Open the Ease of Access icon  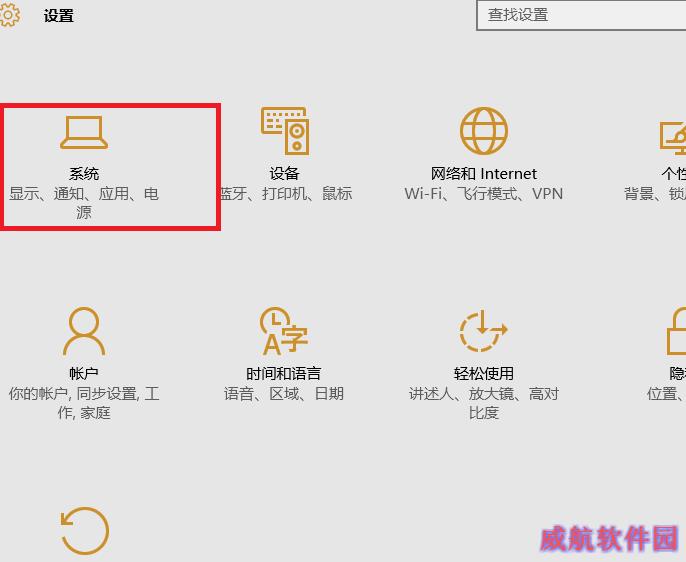483,331
